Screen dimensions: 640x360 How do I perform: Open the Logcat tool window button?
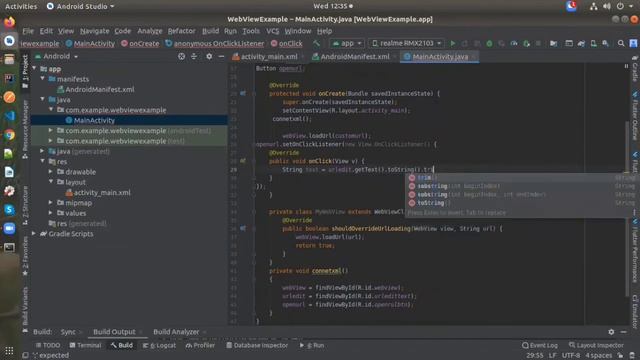tap(159, 345)
